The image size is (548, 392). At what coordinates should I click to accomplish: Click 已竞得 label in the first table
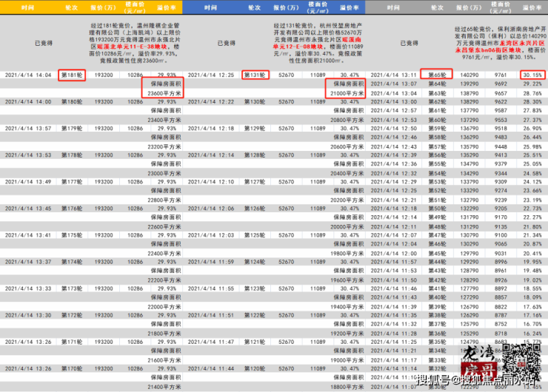pos(44,43)
